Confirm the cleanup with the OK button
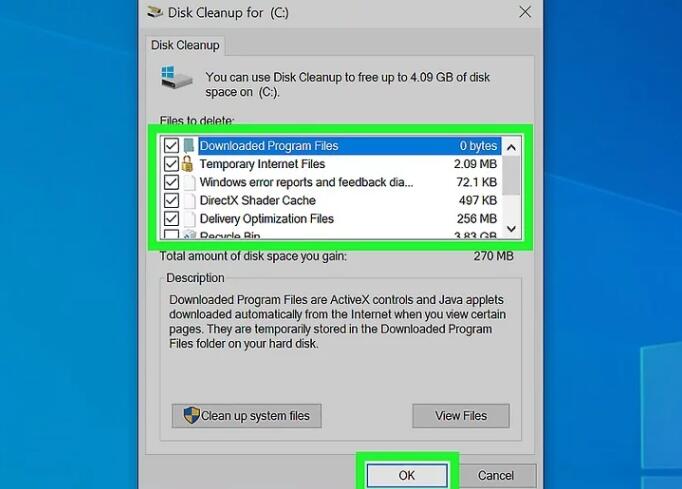The image size is (682, 489). pos(407,475)
